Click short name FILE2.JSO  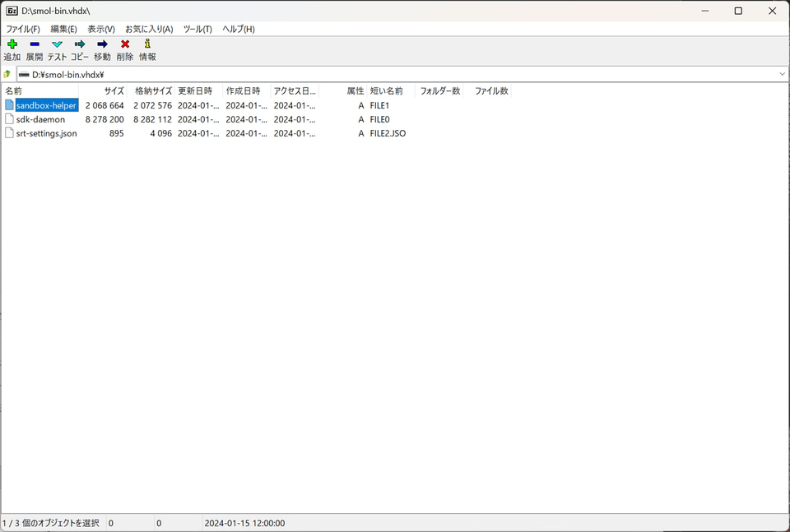[388, 133]
